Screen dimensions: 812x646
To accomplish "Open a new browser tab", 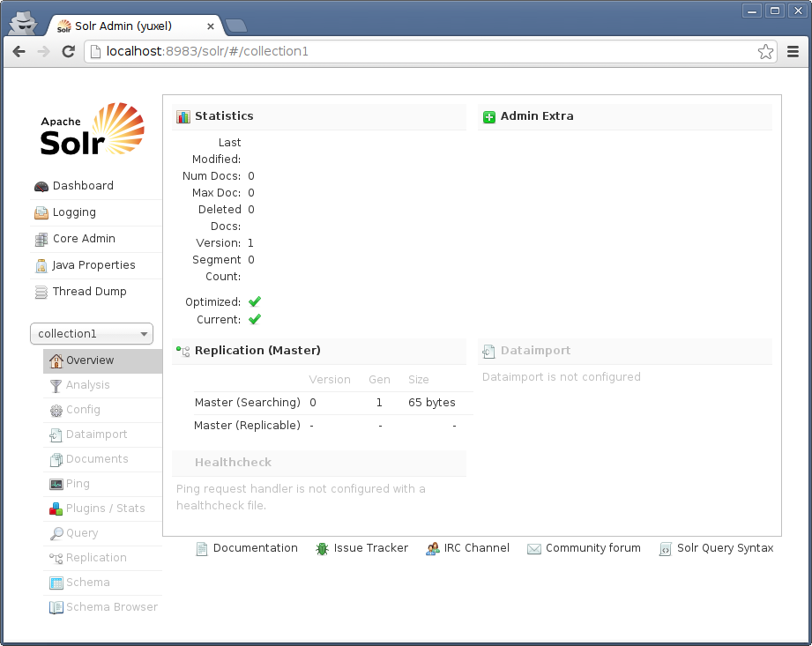I will tap(236, 26).
